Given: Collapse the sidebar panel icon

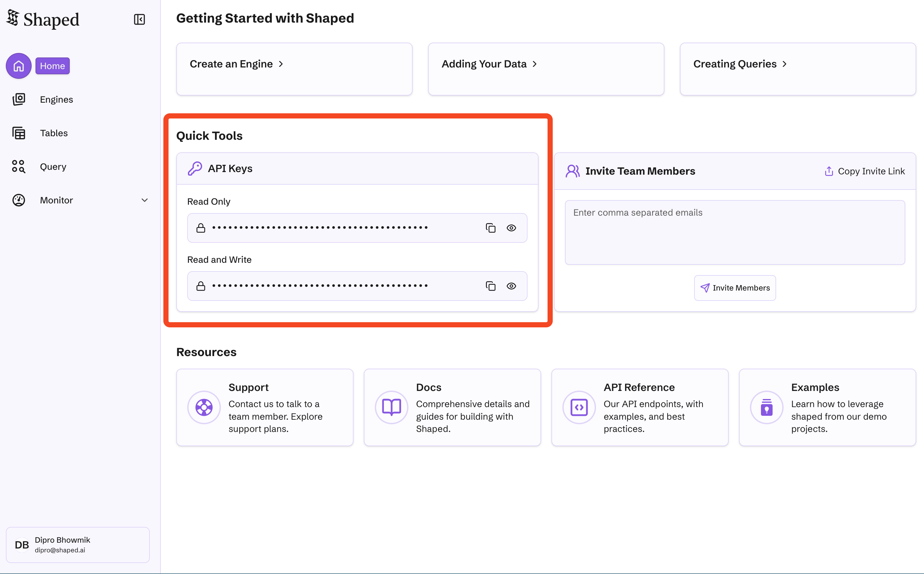Looking at the screenshot, I should [139, 19].
